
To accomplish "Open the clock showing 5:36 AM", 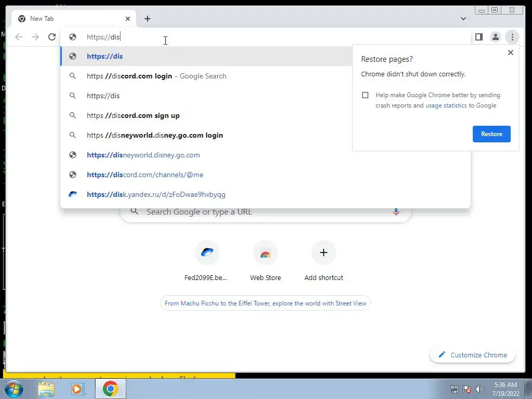I will tap(506, 389).
